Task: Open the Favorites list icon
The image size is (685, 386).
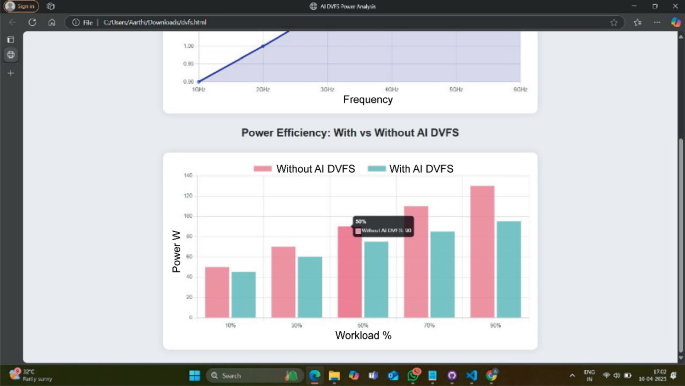Action: (637, 22)
